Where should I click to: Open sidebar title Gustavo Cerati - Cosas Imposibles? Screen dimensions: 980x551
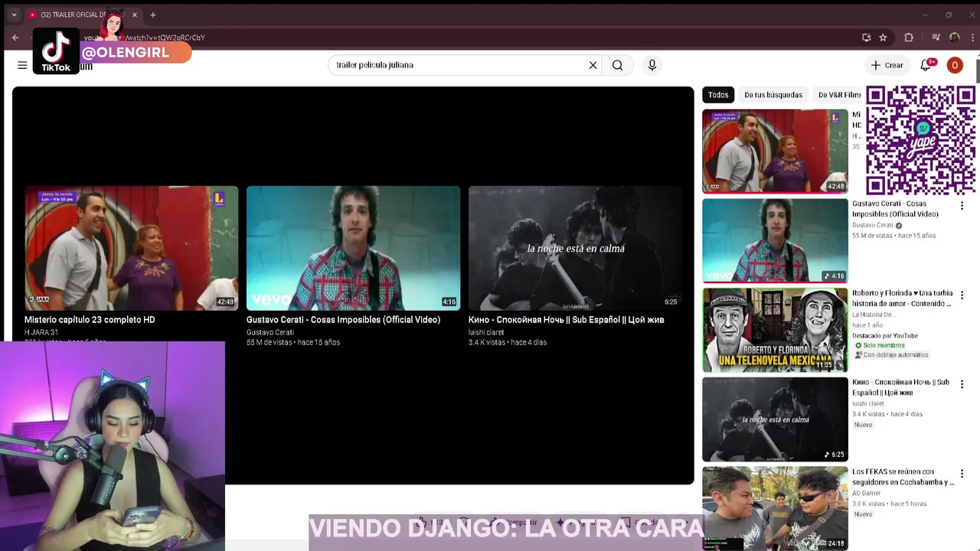pos(895,209)
